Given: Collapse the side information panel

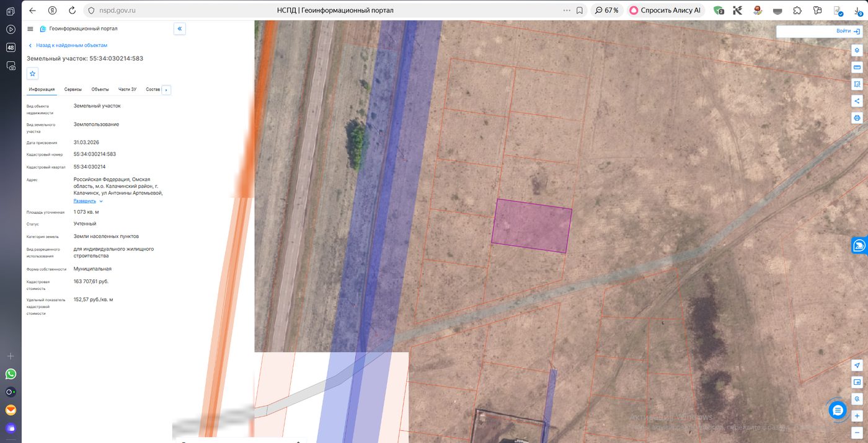Looking at the screenshot, I should tap(179, 29).
